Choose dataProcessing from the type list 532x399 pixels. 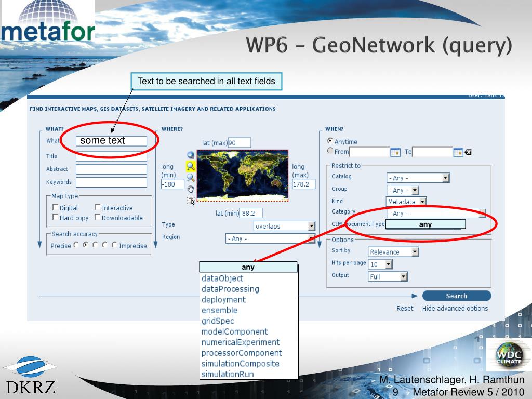pyautogui.click(x=230, y=289)
